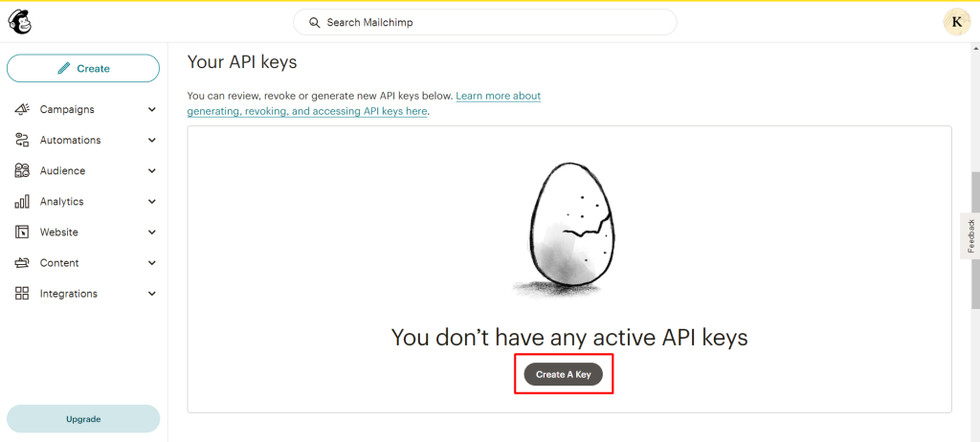Expand the Automations chevron arrow
Viewport: 980px width, 442px height.
[152, 141]
